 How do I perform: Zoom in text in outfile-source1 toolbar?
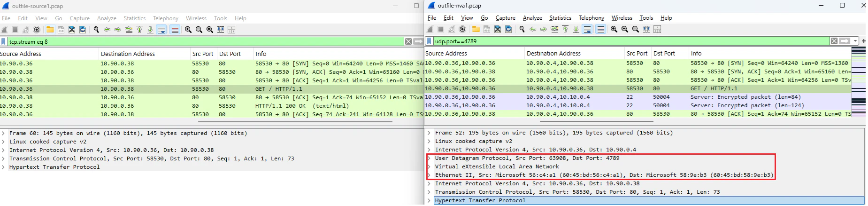188,30
